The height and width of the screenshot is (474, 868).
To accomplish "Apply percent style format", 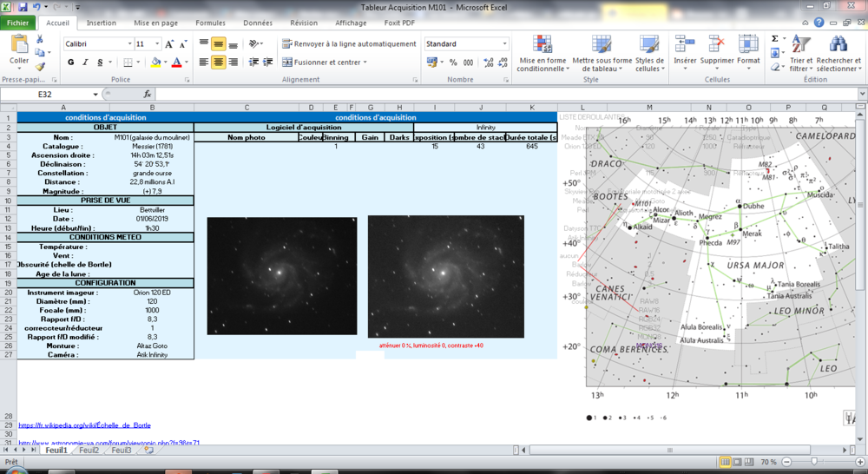I will [x=453, y=63].
